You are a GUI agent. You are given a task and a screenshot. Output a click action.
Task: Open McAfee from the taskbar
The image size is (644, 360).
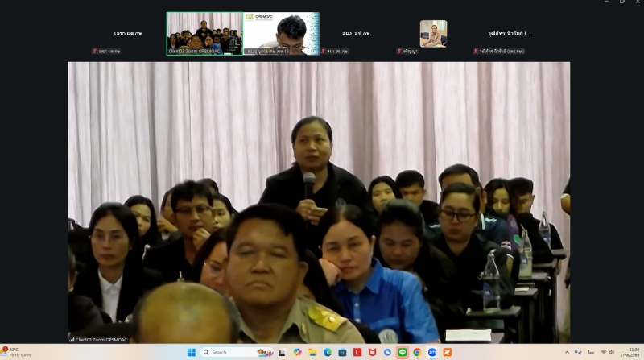372,352
